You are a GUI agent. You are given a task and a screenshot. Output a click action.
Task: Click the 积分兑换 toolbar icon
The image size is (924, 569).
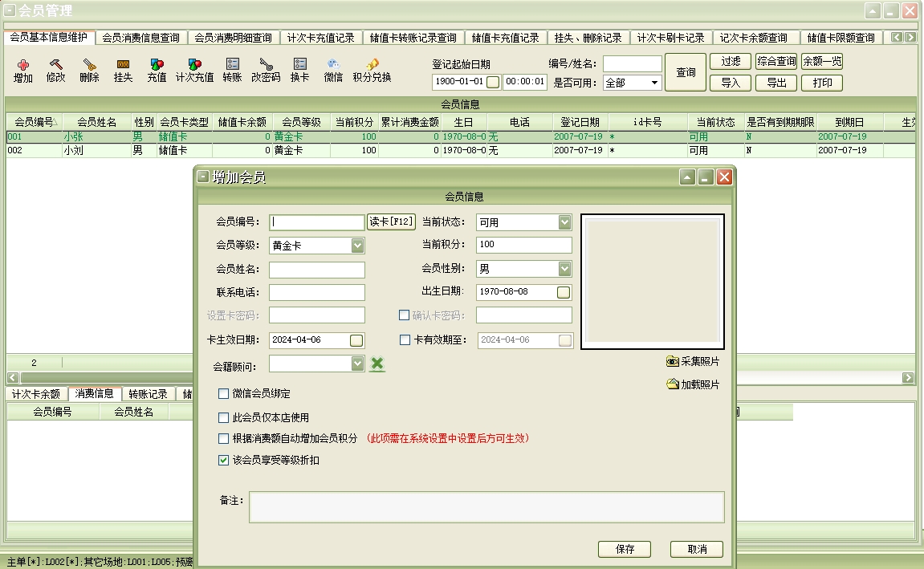click(372, 65)
